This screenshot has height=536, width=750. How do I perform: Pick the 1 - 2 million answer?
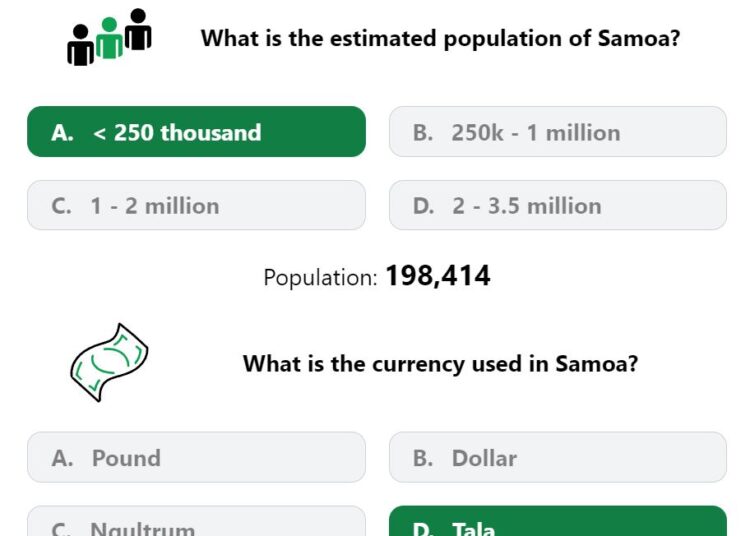coord(197,205)
